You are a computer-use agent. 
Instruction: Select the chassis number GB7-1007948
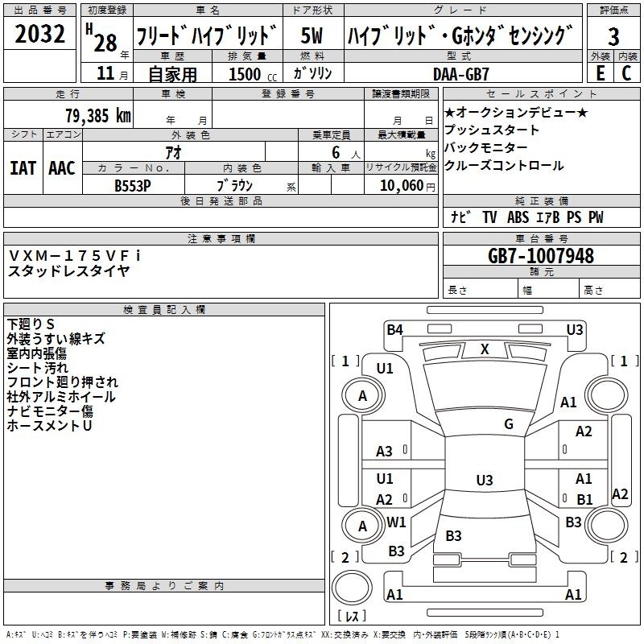(541, 257)
